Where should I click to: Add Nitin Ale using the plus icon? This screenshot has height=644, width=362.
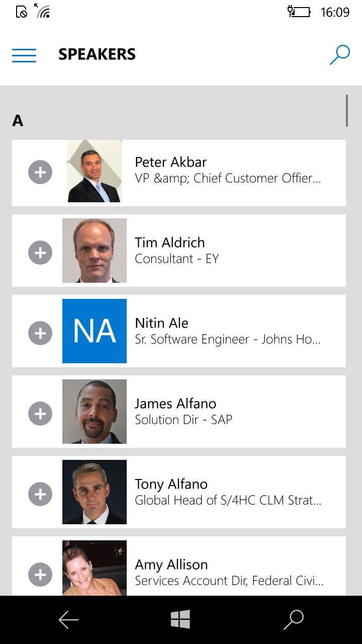point(40,333)
